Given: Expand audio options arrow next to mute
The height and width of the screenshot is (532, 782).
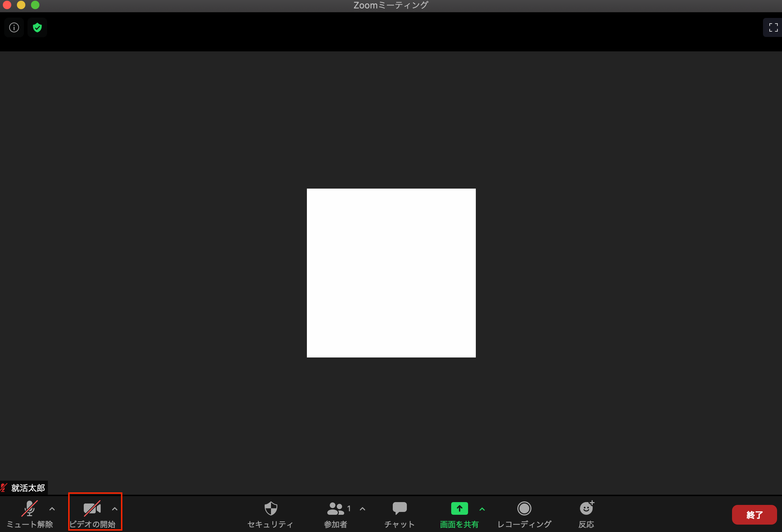Looking at the screenshot, I should click(52, 509).
